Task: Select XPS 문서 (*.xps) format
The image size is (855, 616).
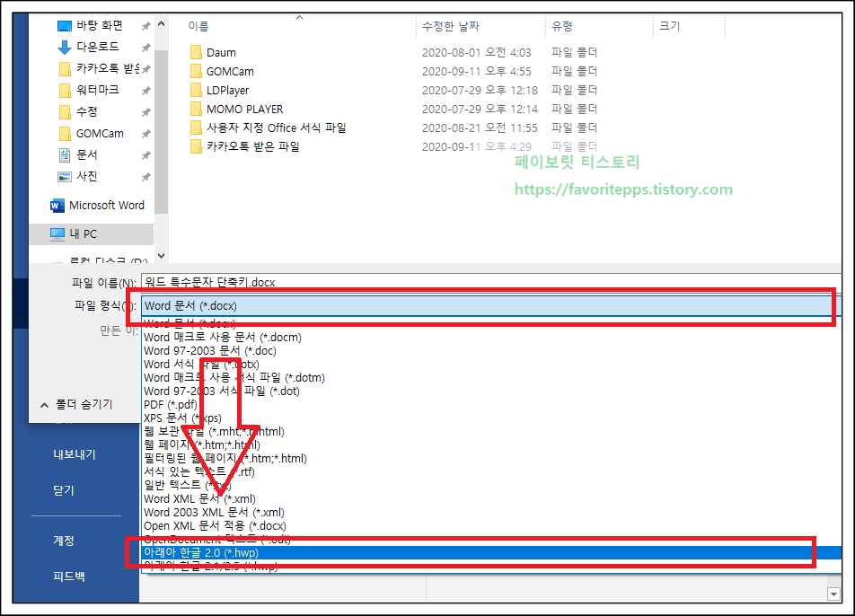Action: pos(182,418)
